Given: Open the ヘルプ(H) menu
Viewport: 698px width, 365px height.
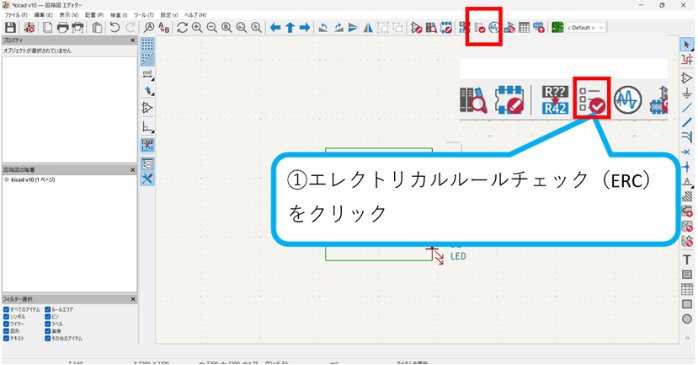Looking at the screenshot, I should 195,15.
